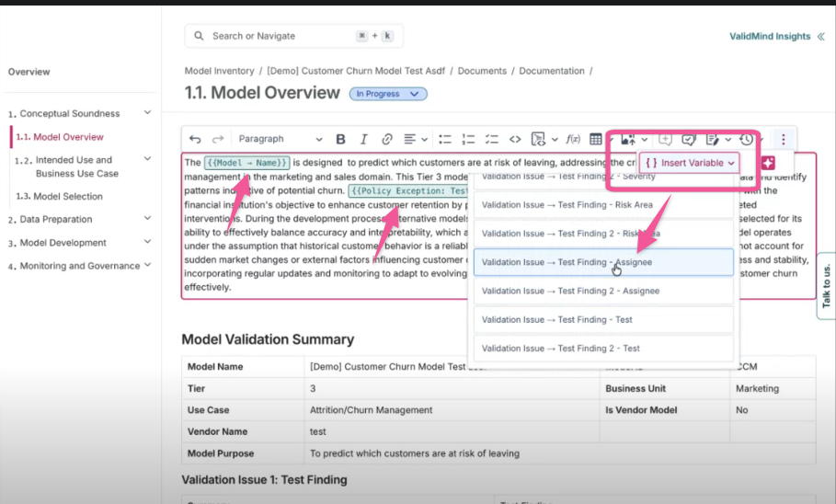The image size is (836, 504).
Task: Insert math formula f(x) icon
Action: [572, 139]
